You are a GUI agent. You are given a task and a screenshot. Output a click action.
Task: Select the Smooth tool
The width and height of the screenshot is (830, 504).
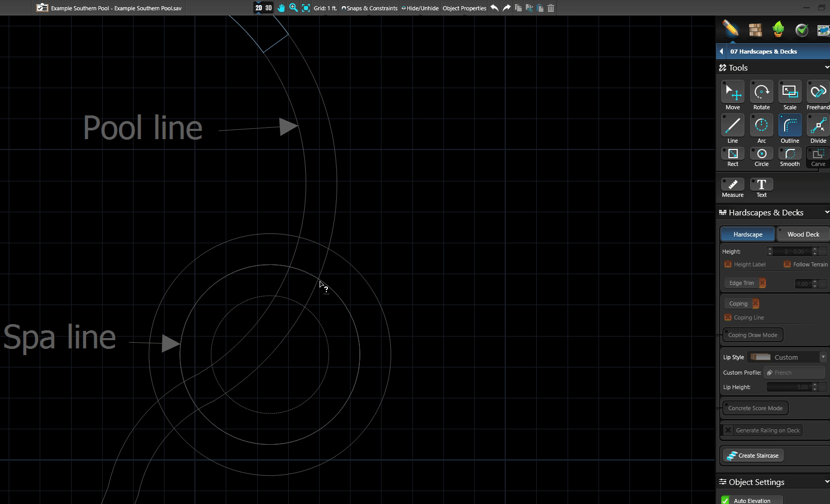click(790, 154)
